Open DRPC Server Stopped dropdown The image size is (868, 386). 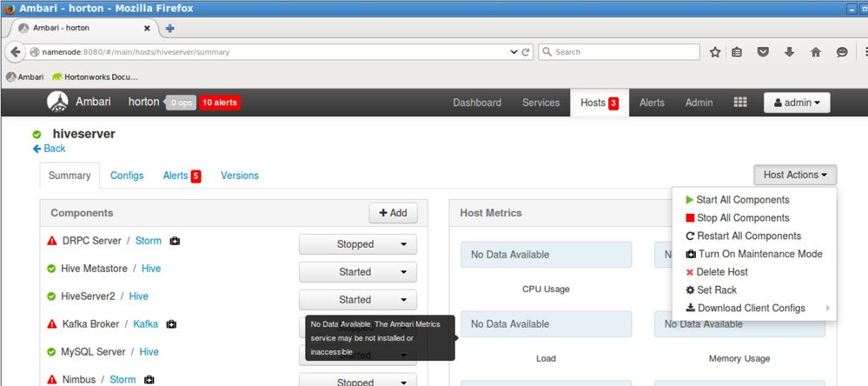pyautogui.click(x=358, y=244)
